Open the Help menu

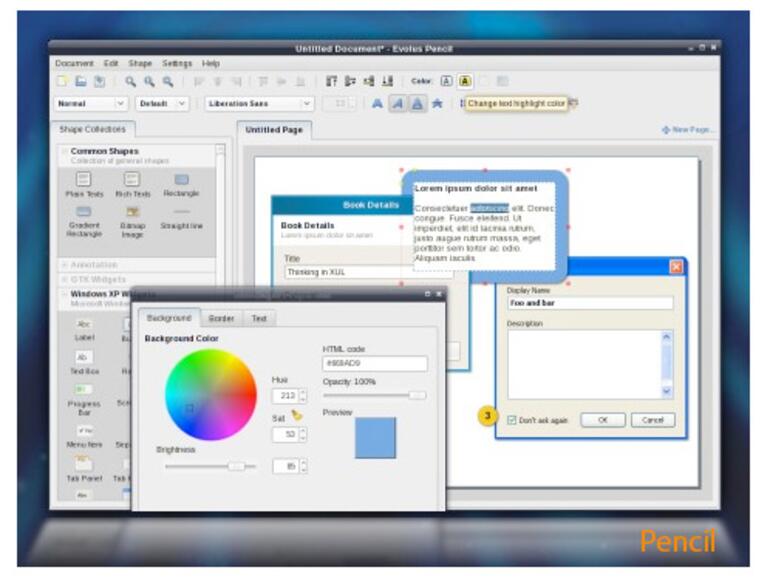click(211, 63)
